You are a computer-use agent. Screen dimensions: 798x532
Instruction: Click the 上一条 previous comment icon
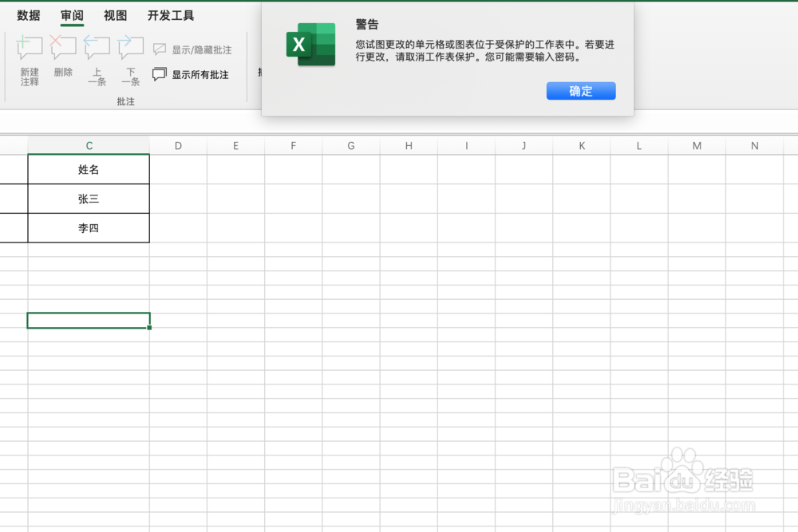point(97,45)
